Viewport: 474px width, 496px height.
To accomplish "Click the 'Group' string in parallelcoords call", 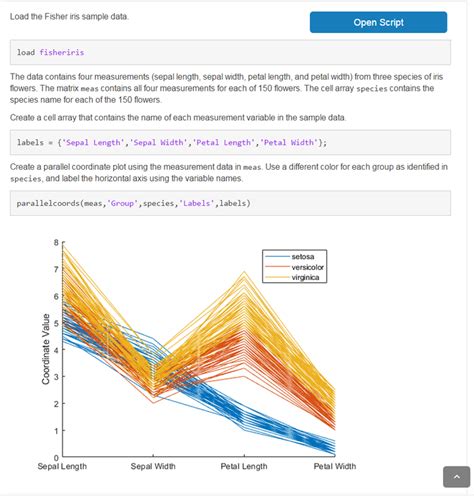I will tap(122, 203).
